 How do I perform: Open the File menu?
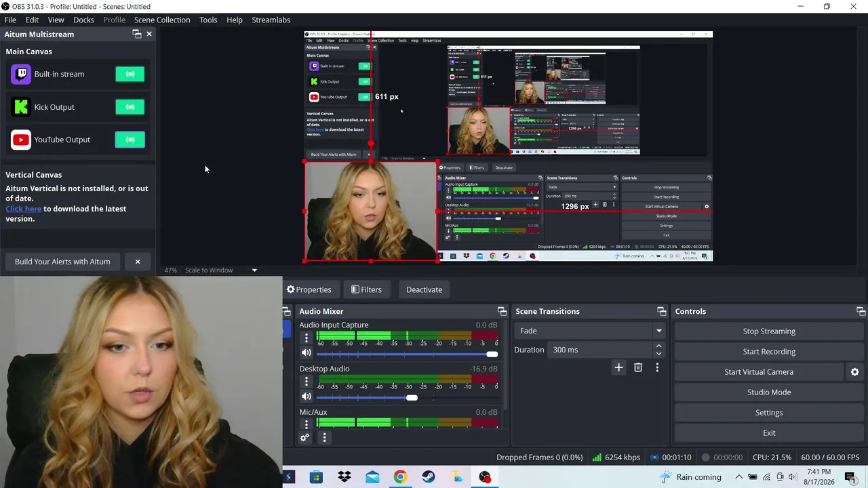click(10, 20)
